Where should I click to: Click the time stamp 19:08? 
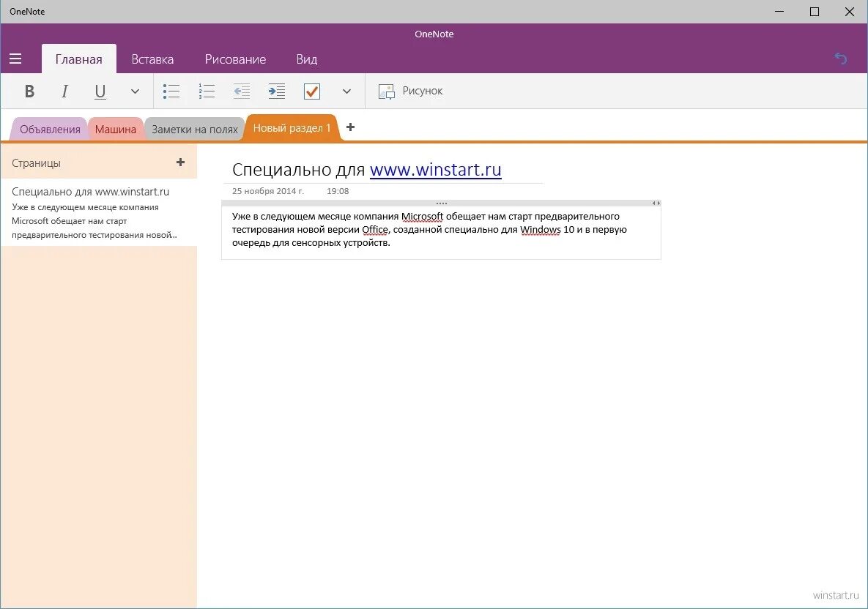(x=338, y=191)
